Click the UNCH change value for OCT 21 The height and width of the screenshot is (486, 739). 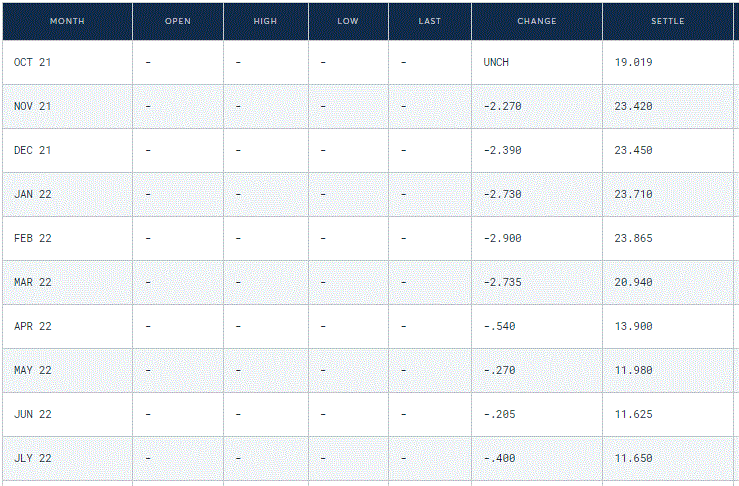click(496, 62)
